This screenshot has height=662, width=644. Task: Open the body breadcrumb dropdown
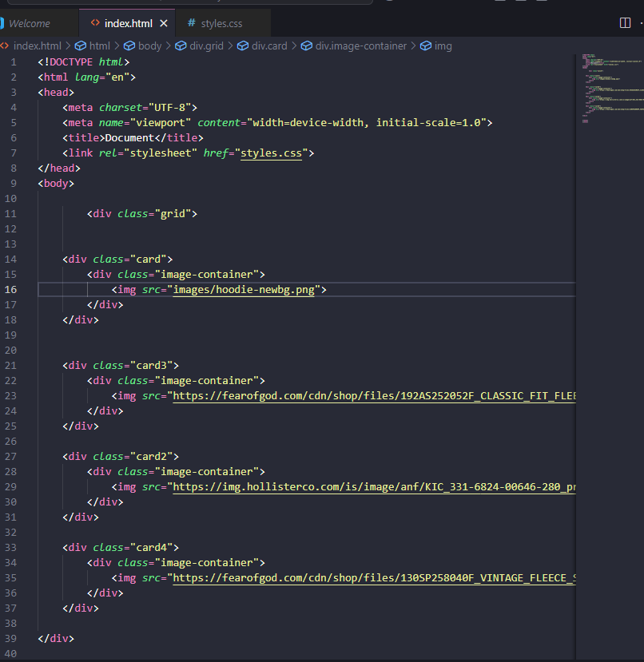click(149, 46)
